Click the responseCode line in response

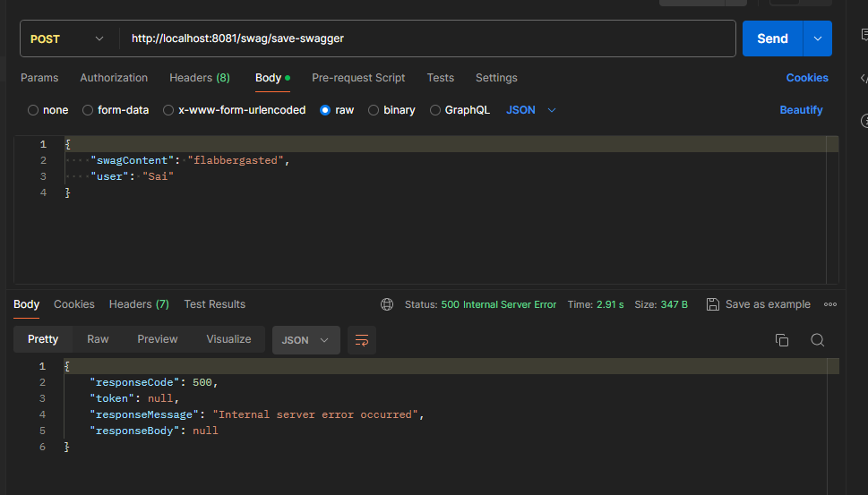tap(154, 382)
